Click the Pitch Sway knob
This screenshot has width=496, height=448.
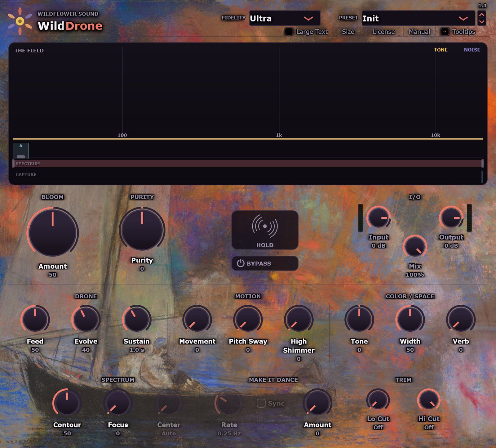click(x=248, y=319)
